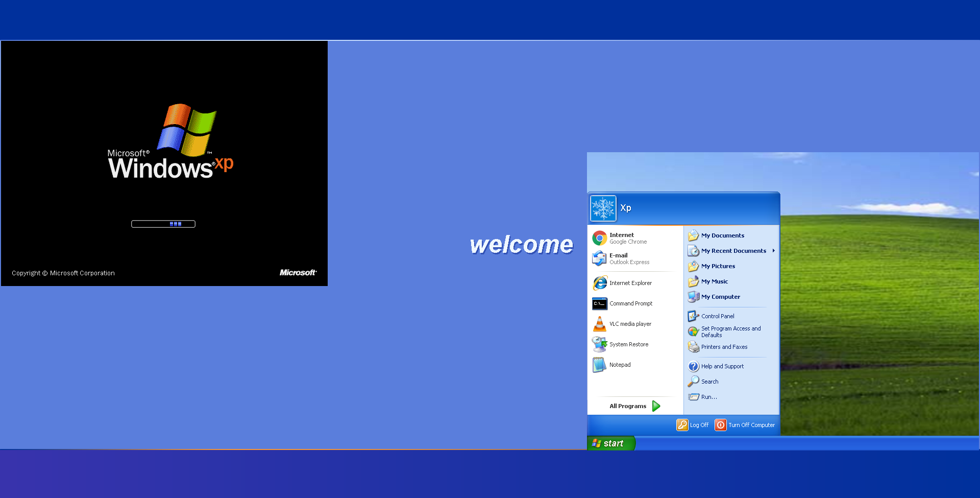The width and height of the screenshot is (980, 498).
Task: Click the My Recent Documents label
Action: tap(733, 251)
